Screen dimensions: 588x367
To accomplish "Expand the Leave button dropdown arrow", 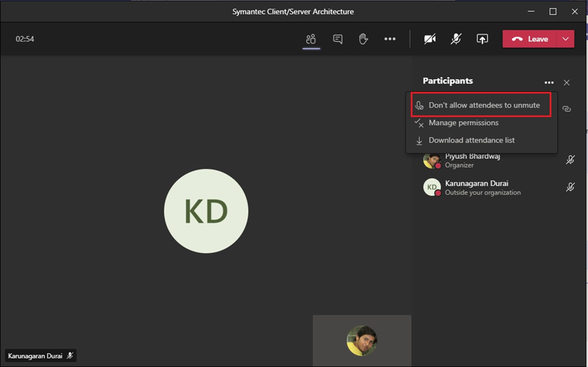I will click(566, 39).
